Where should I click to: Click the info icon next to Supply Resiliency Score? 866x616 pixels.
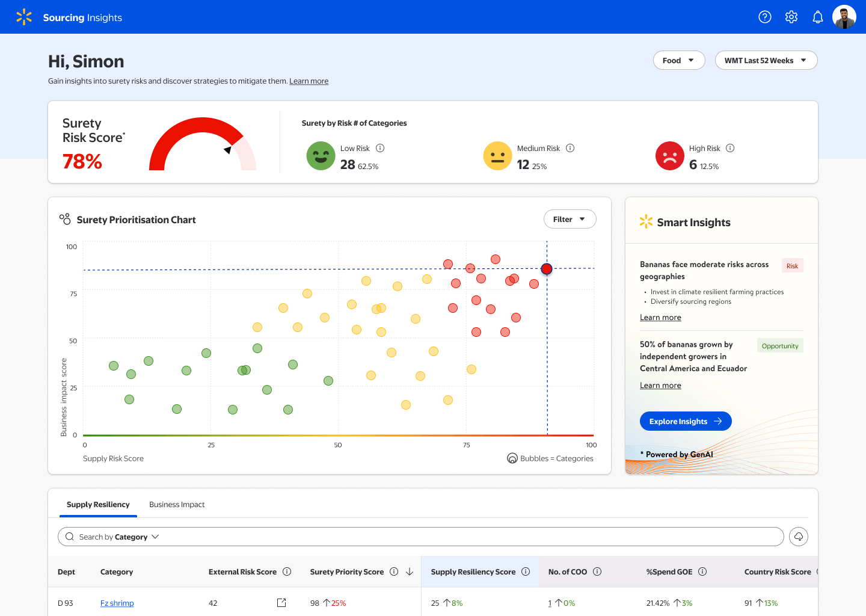[x=526, y=571]
